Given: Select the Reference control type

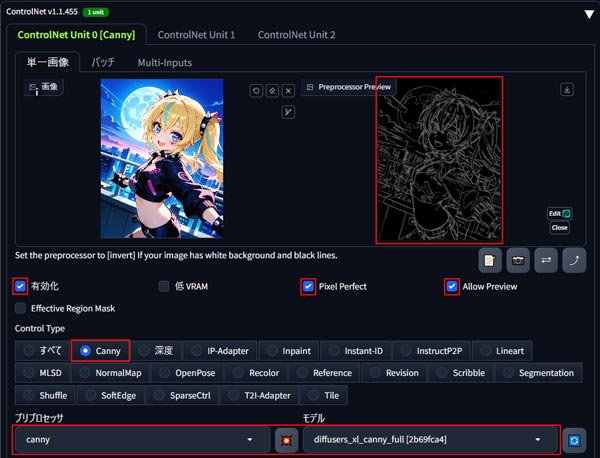Looking at the screenshot, I should (x=324, y=373).
